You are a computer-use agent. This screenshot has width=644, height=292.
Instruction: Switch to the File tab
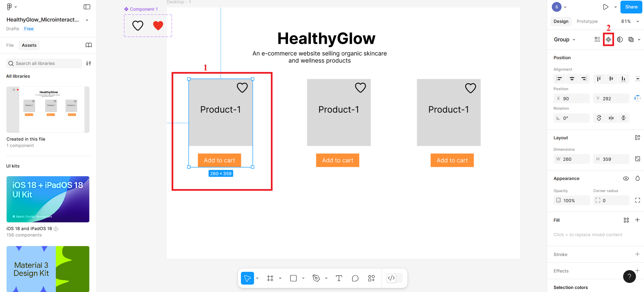pos(10,45)
